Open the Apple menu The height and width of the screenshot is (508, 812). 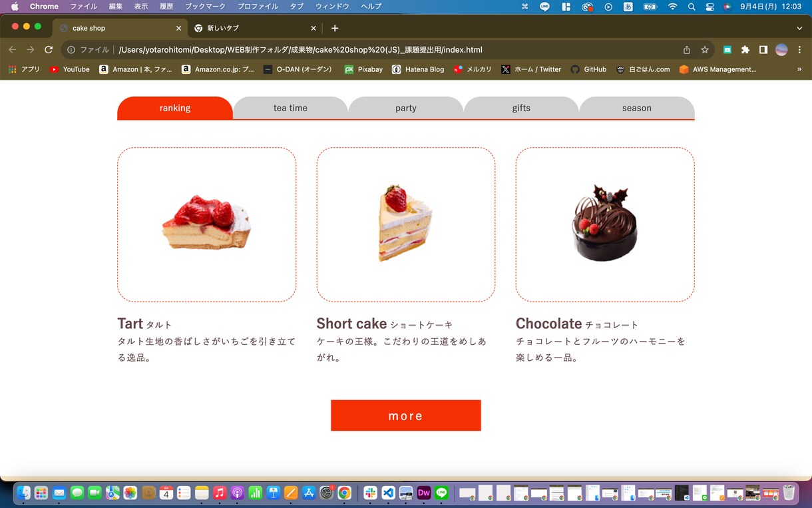15,7
